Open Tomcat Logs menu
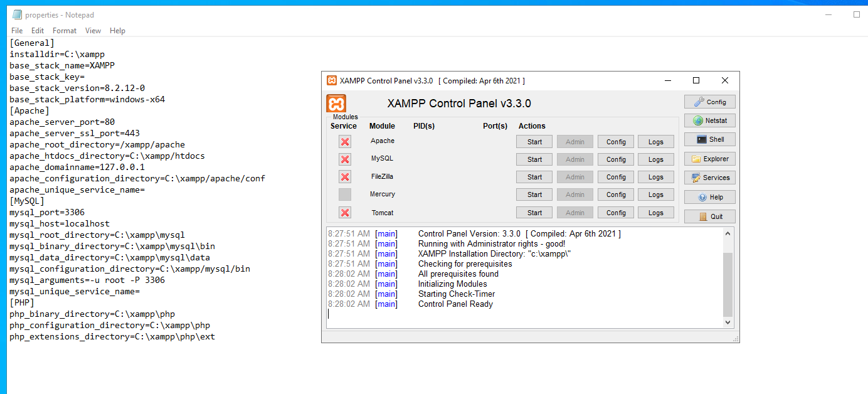868x394 pixels. [x=656, y=213]
